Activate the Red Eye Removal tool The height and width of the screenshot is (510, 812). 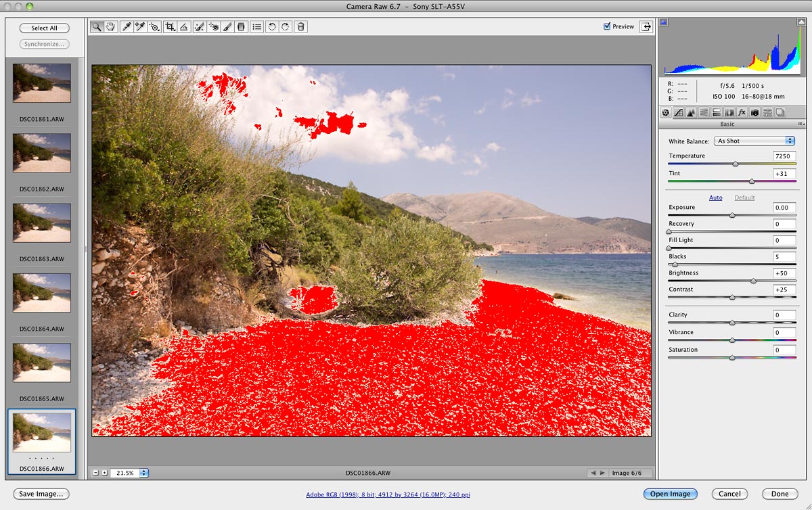click(x=214, y=27)
